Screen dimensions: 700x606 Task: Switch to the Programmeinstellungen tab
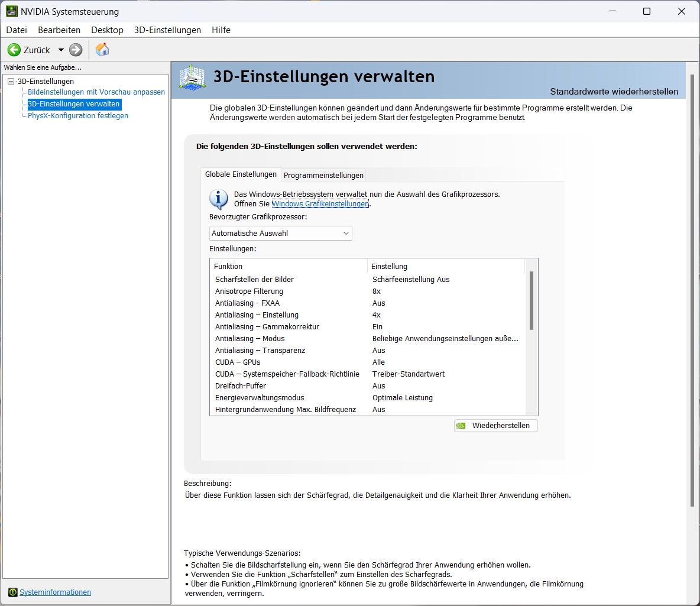323,175
